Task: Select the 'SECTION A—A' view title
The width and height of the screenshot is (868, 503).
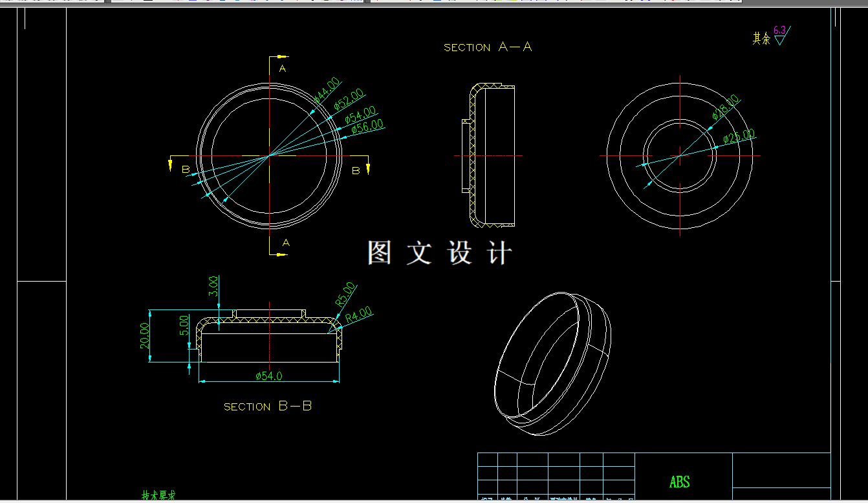Action: click(x=488, y=47)
